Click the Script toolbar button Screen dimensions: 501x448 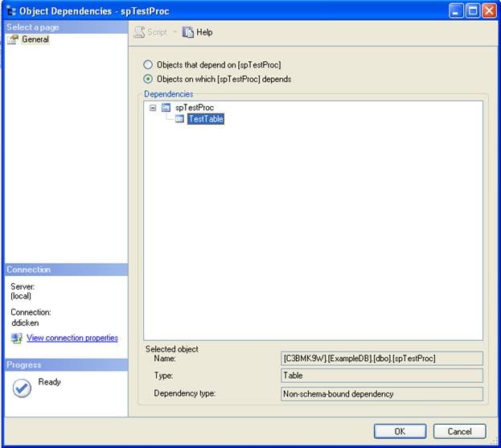pyautogui.click(x=150, y=32)
